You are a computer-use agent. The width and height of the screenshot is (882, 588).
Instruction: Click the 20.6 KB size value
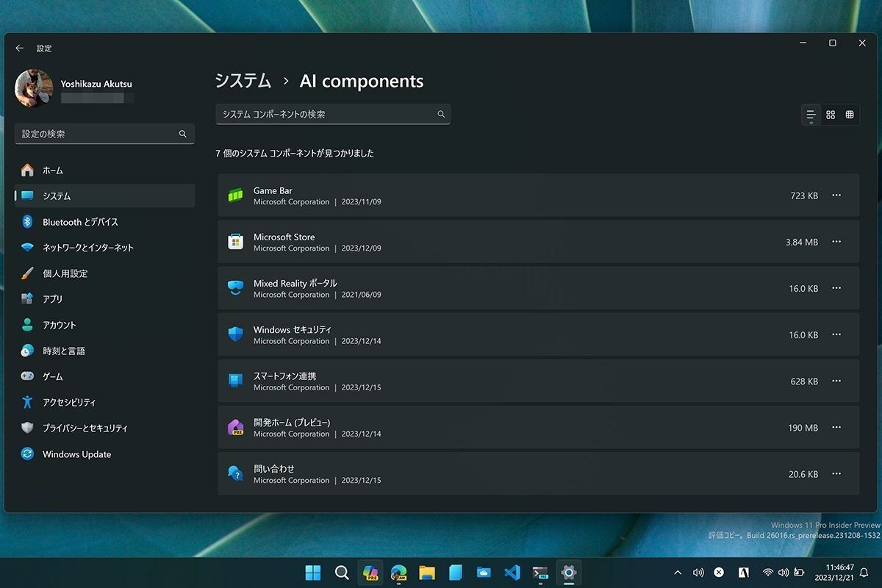(803, 474)
